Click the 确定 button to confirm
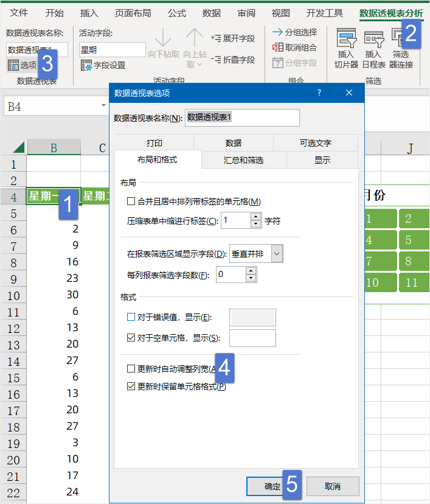The width and height of the screenshot is (430, 504). tap(272, 486)
